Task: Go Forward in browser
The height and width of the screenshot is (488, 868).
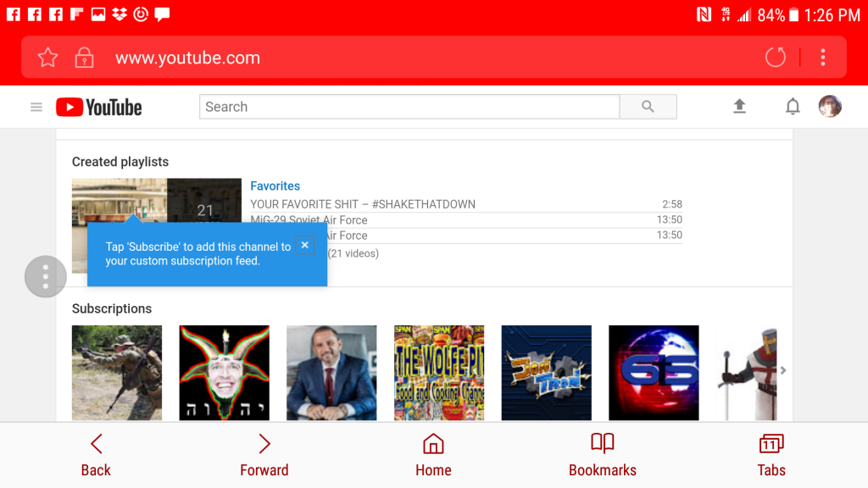Action: coord(264,455)
